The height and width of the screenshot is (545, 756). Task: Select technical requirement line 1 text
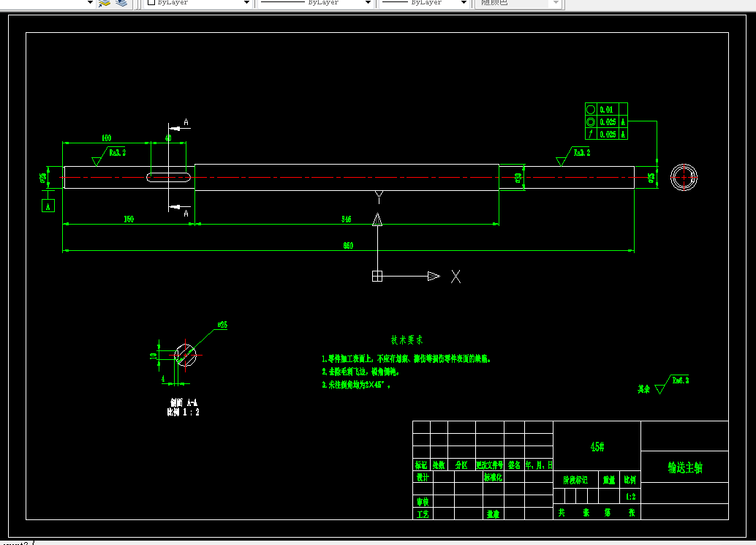coord(407,359)
